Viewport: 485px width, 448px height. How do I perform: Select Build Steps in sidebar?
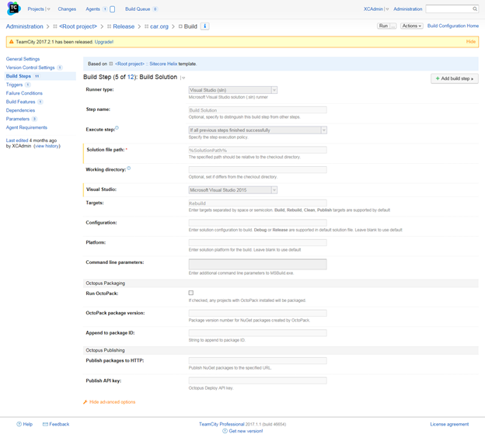pyautogui.click(x=19, y=76)
